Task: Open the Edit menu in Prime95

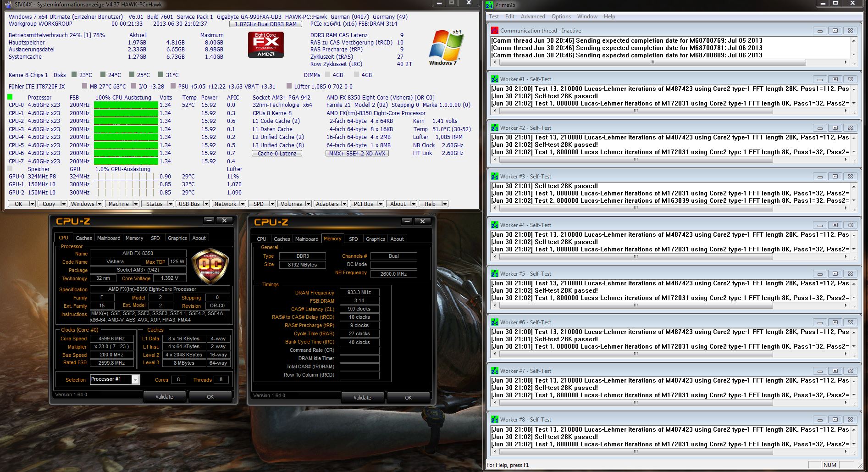Action: coord(510,17)
